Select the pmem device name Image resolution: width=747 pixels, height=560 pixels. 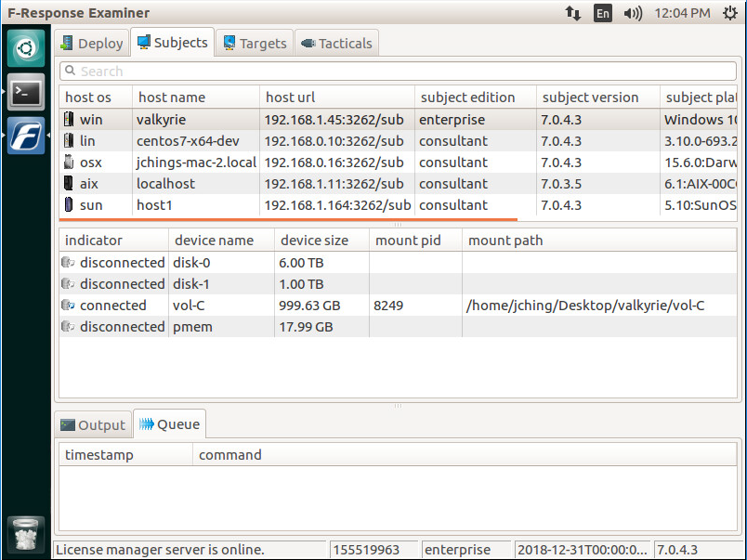[x=192, y=327]
